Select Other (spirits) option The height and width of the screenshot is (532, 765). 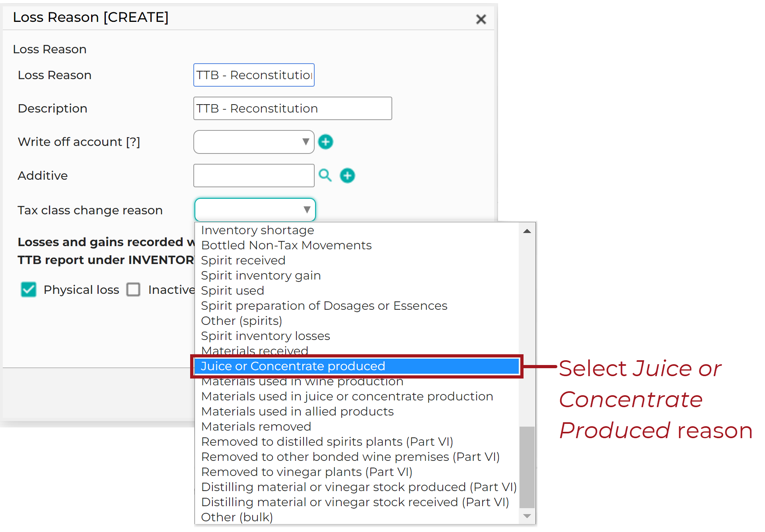click(x=357, y=321)
